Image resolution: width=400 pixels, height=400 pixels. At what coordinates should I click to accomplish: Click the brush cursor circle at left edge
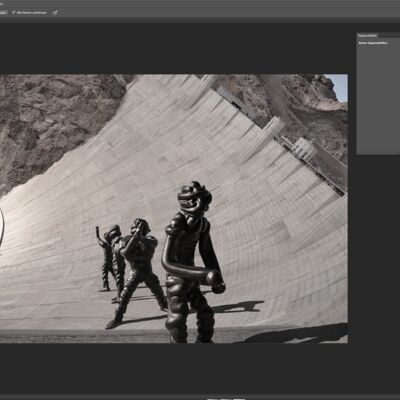pyautogui.click(x=2, y=227)
